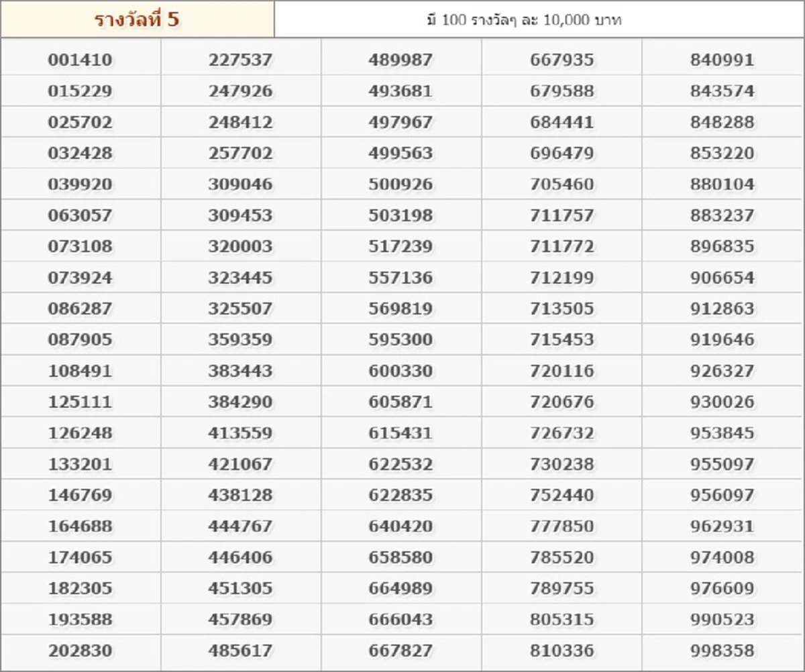Select lottery number 955097
Image resolution: width=805 pixels, height=672 pixels.
[x=722, y=463]
